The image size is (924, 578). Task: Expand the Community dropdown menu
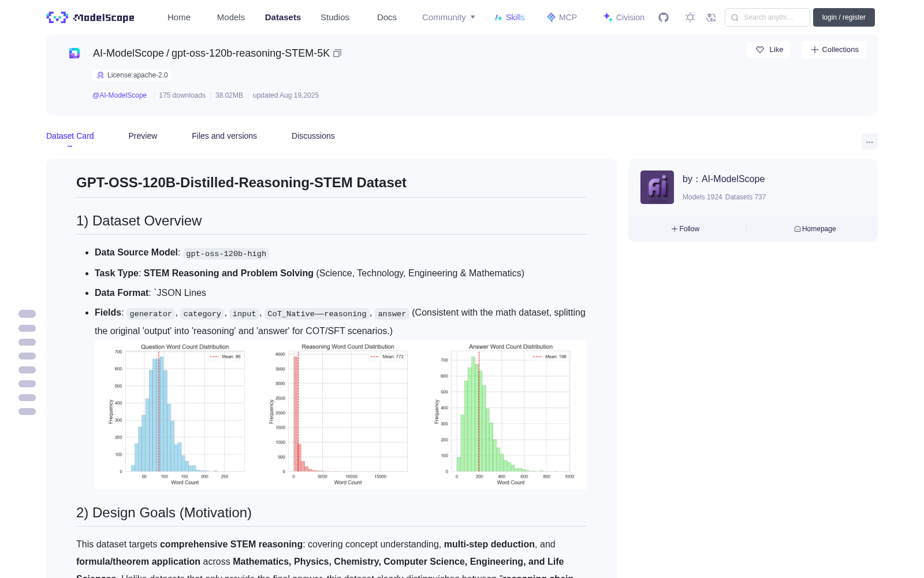click(x=449, y=17)
